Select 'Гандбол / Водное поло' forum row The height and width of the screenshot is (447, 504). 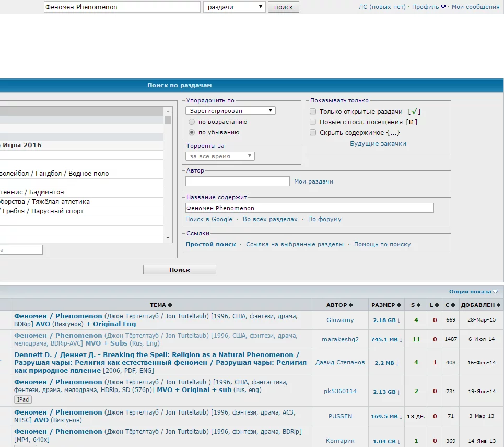coord(81,174)
